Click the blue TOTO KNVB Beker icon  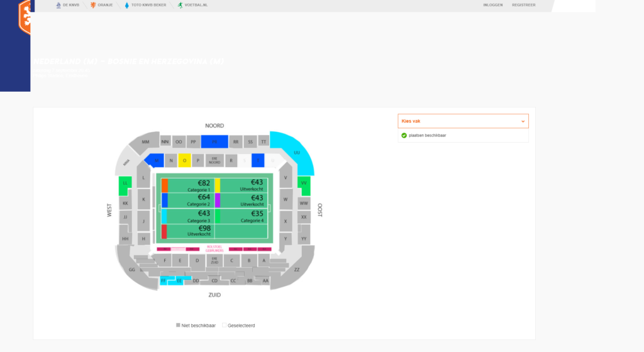click(127, 5)
